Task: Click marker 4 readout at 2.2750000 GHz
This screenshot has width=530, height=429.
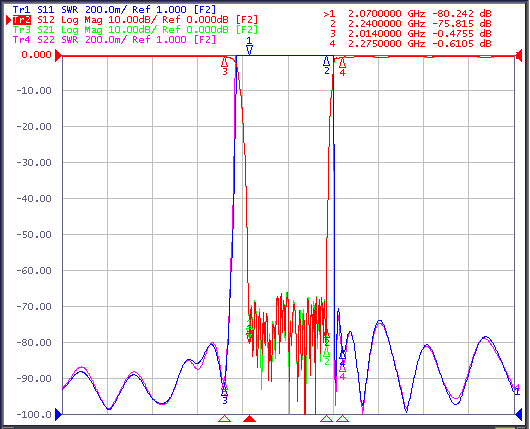Action: tap(410, 44)
